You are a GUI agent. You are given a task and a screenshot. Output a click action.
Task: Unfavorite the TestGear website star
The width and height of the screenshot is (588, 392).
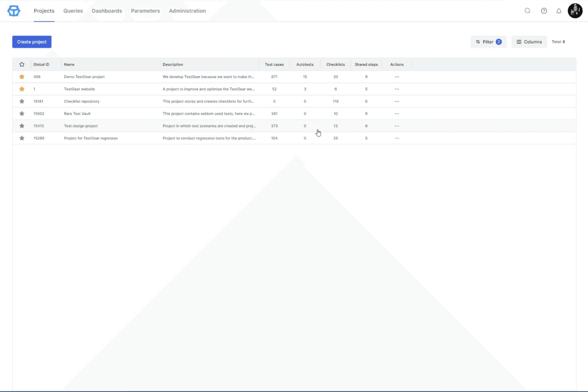(x=22, y=89)
